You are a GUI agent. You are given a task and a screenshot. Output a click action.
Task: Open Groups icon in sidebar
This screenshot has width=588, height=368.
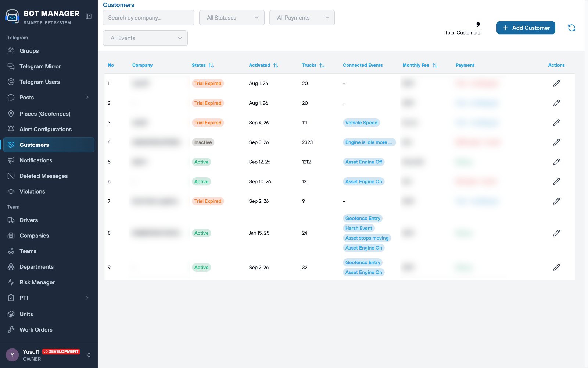coord(11,51)
